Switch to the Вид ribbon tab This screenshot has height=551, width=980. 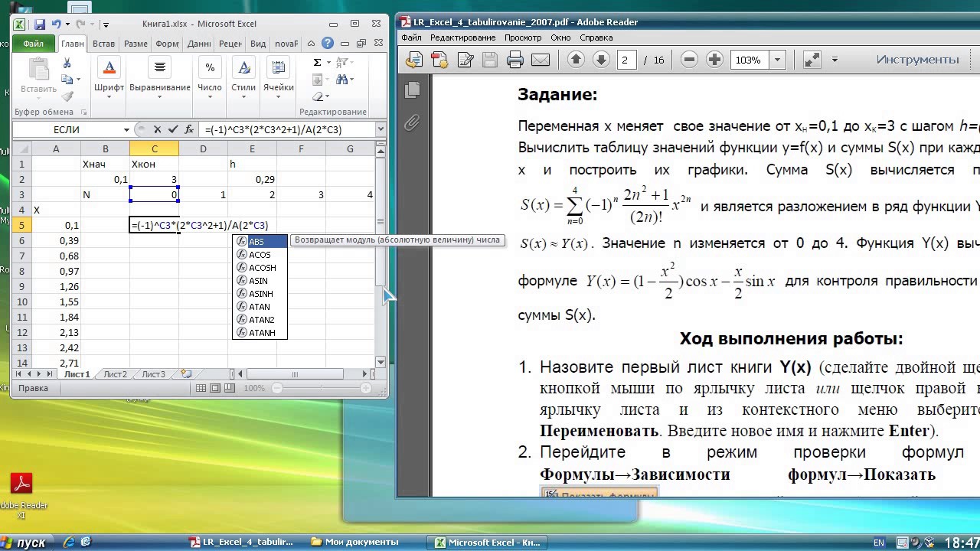tap(258, 44)
